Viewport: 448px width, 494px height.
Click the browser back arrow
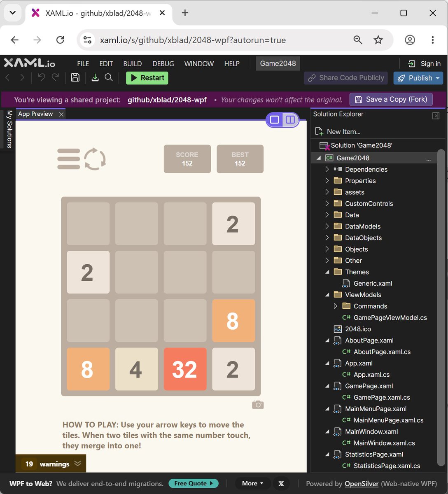click(x=15, y=40)
